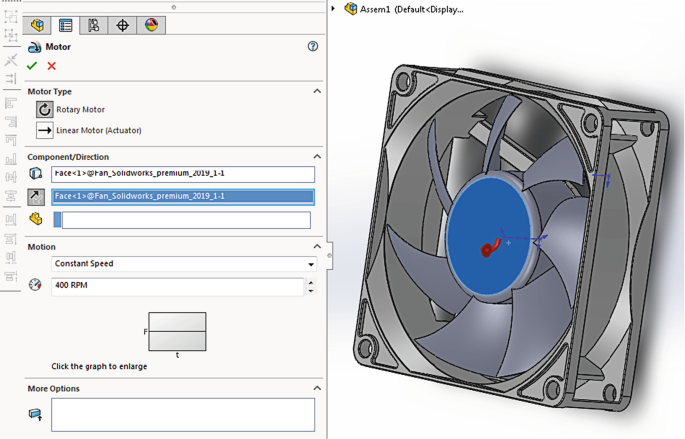Accept the motor with the green checkmark
Image resolution: width=685 pixels, height=439 pixels.
coord(32,66)
